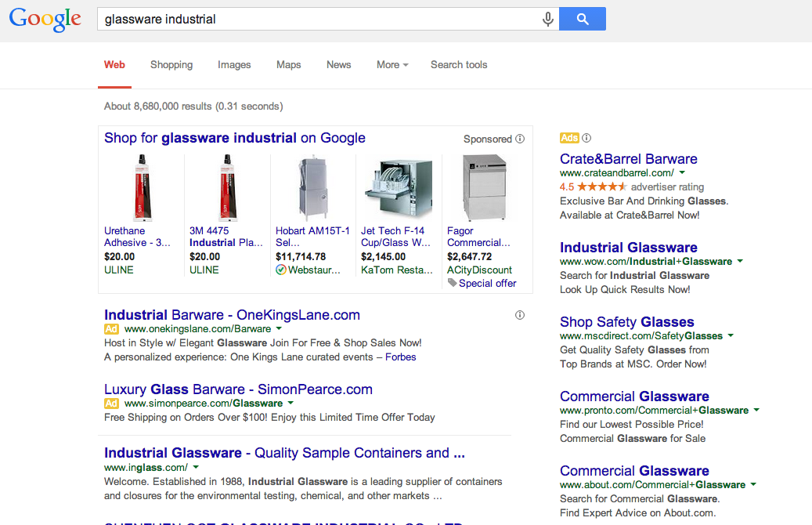Open the Industrial Barware OneKingsLane link

pyautogui.click(x=232, y=315)
